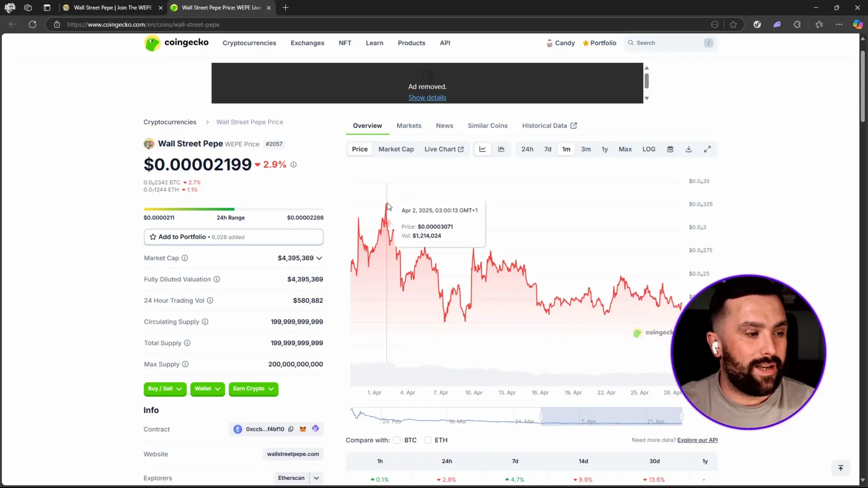This screenshot has height=488, width=868.
Task: Open browser extensions icon
Action: point(797,24)
